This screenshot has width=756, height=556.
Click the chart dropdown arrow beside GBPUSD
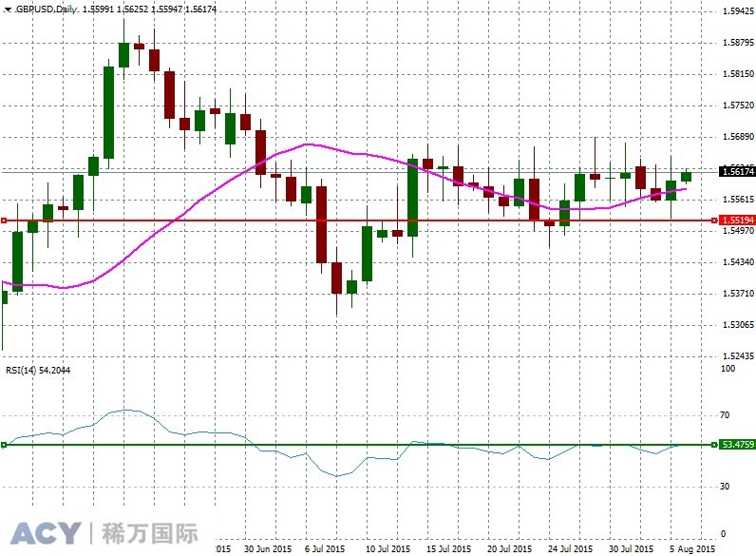pos(8,10)
